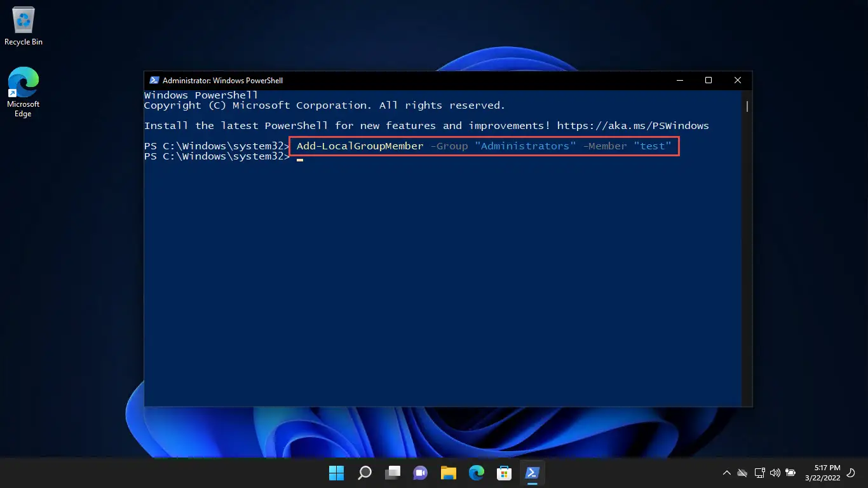
Task: Maximize the PowerShell window
Action: pos(709,81)
